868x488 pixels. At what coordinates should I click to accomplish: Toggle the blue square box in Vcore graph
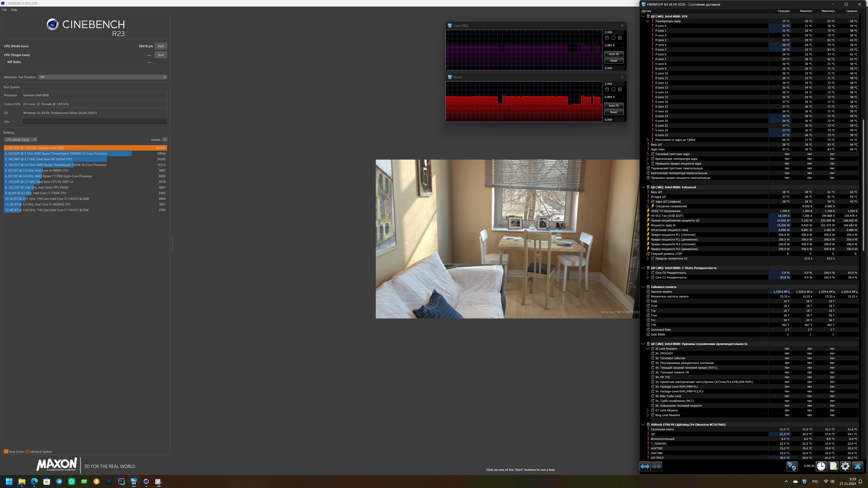click(x=620, y=90)
